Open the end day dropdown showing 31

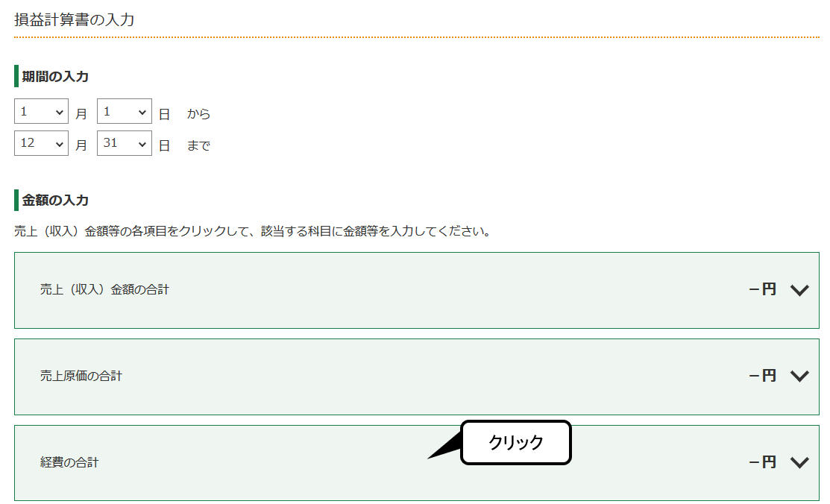click(x=125, y=143)
